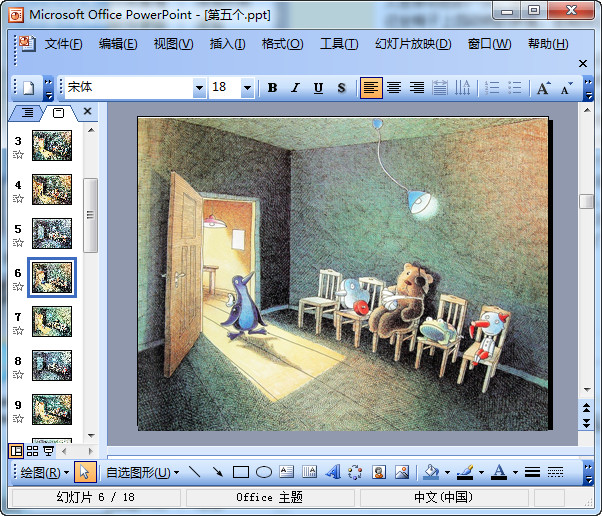
Task: Select slide 5 thumbnail
Action: (52, 233)
